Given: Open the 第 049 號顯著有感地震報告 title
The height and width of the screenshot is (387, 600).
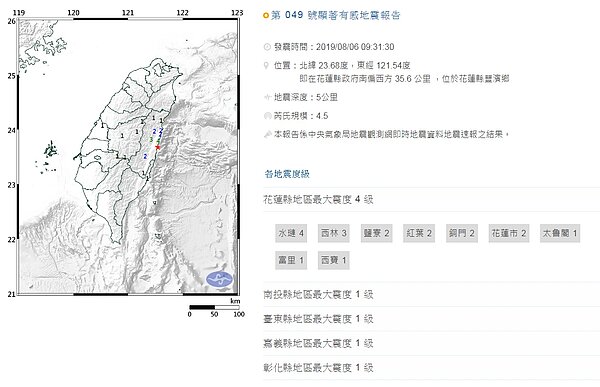Looking at the screenshot, I should [335, 15].
